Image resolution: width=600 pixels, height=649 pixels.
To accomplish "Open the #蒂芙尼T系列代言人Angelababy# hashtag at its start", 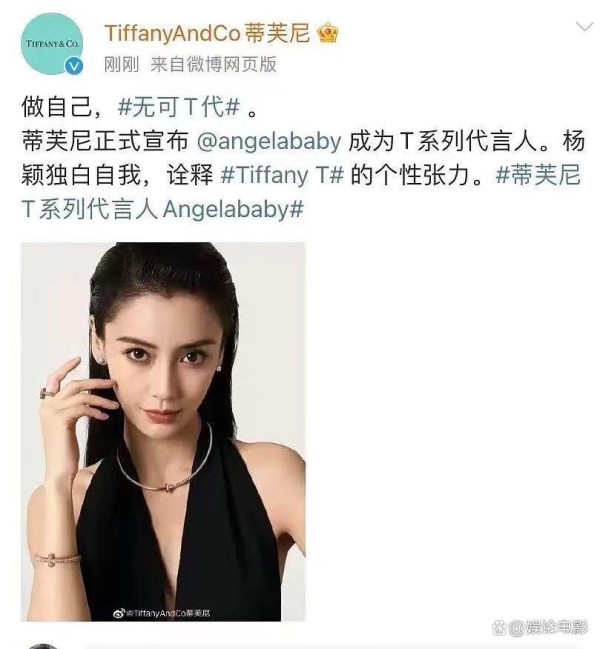I will [538, 175].
